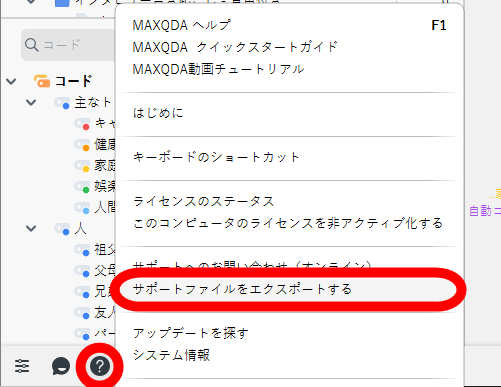Click the orange コード root code icon
This screenshot has height=387, width=501.
42,81
